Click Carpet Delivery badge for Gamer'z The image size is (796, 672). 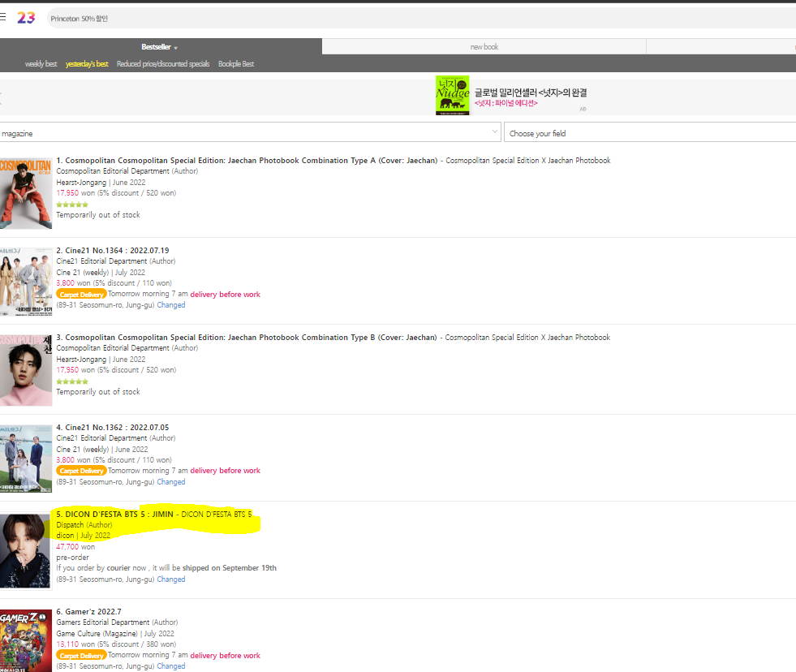[x=81, y=656]
